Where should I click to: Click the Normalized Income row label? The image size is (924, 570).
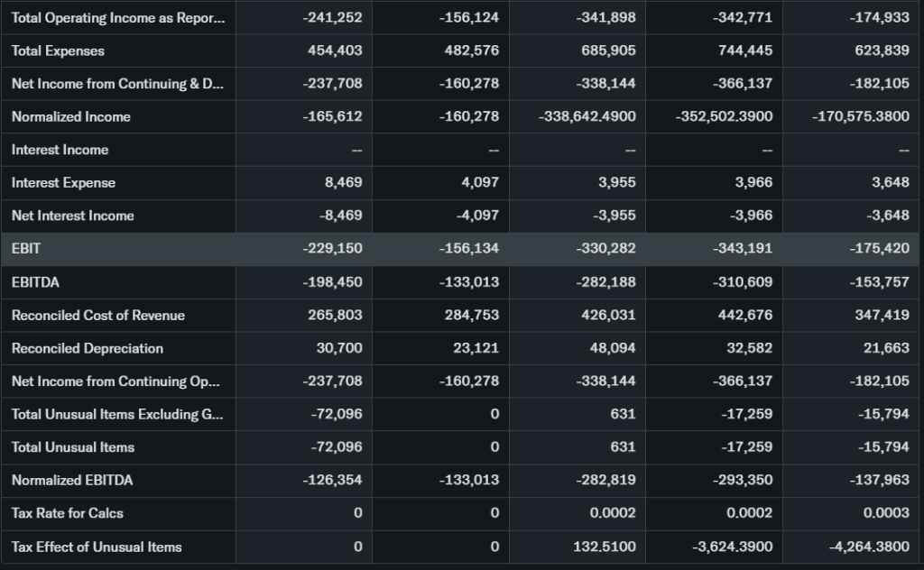(x=70, y=116)
